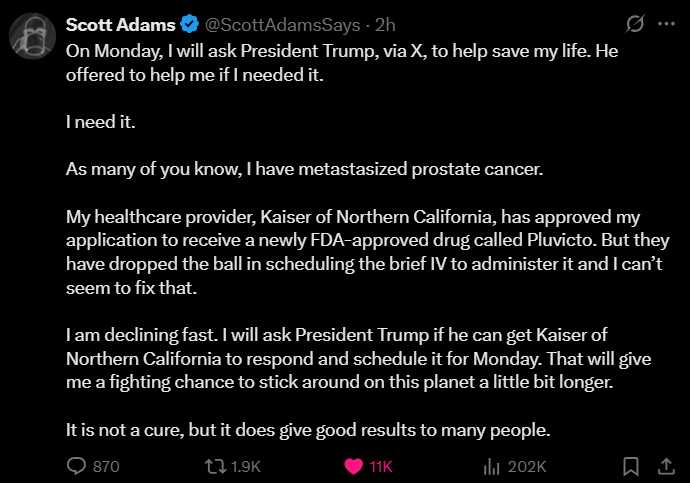
Task: Click the reply speech bubble icon
Action: [x=77, y=466]
